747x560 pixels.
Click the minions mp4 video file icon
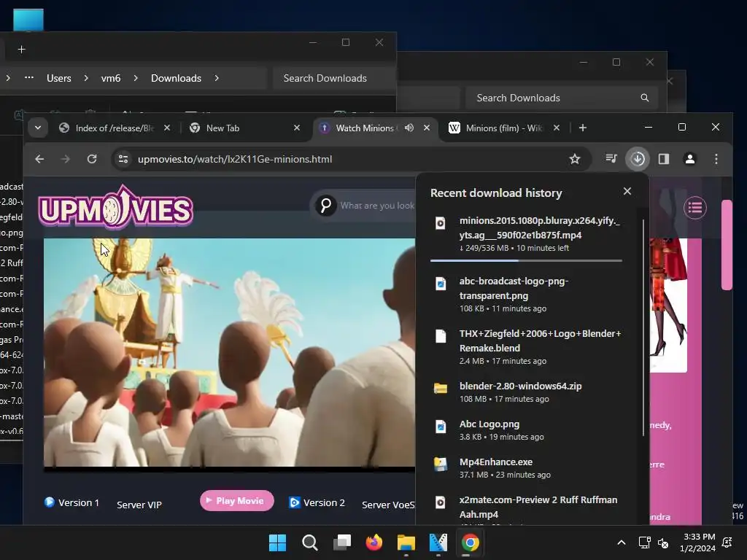pos(441,223)
